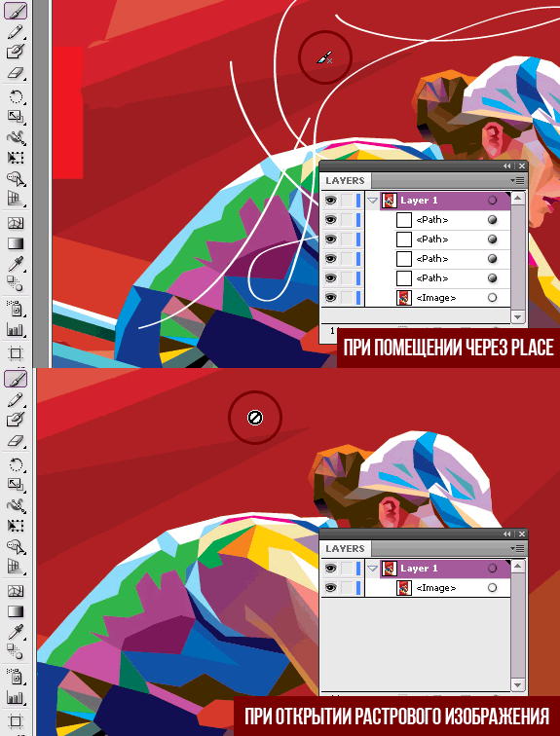Hide Layer 1 in the panel containing only an Image
Screen dimensions: 560x736
point(330,568)
